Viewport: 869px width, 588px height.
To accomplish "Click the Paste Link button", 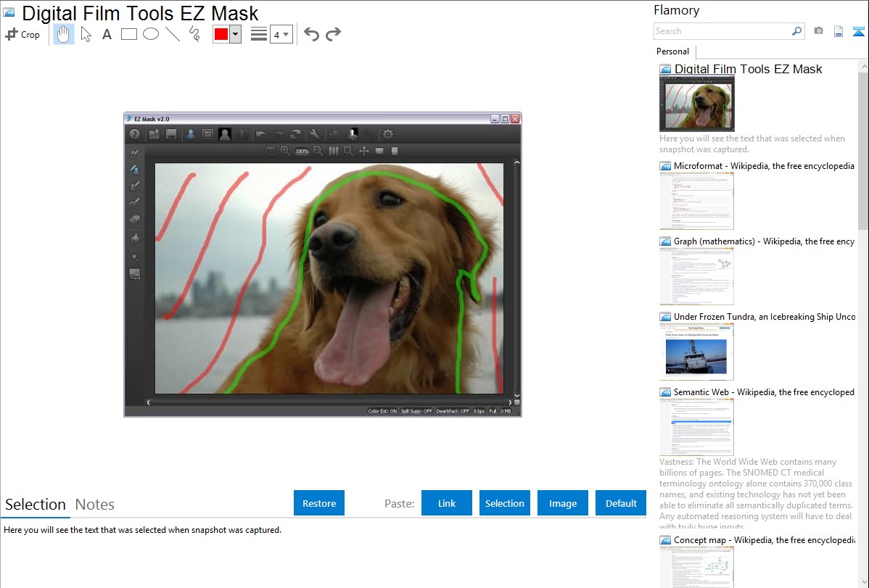I will 447,503.
